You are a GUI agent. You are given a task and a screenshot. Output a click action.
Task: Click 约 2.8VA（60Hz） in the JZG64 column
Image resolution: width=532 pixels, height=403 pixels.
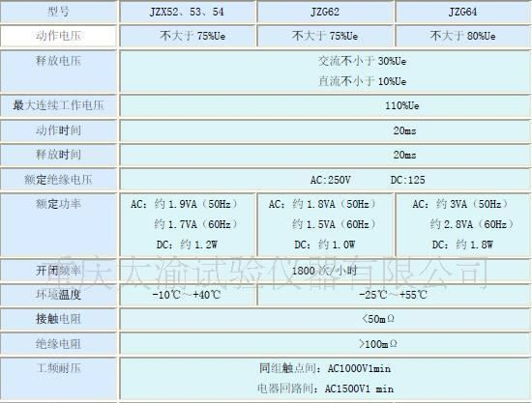[x=472, y=224]
